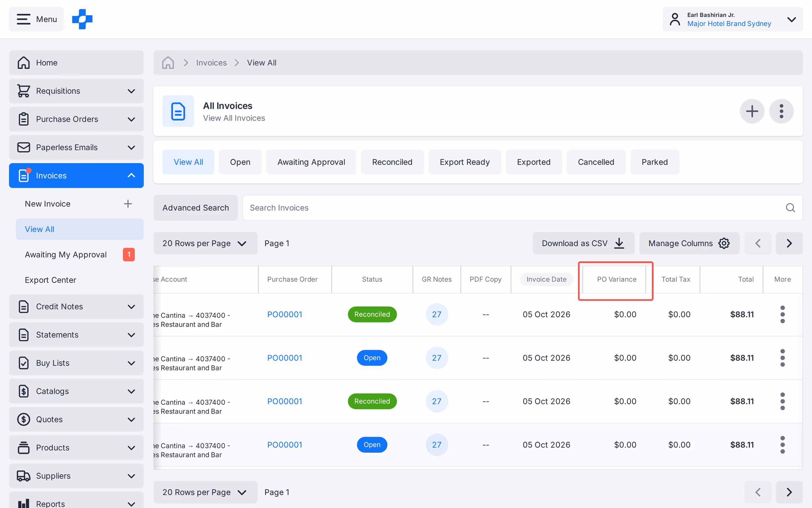Open the top 20 Rows per Page dropdown
Screen dimensions: 812x508
205,243
